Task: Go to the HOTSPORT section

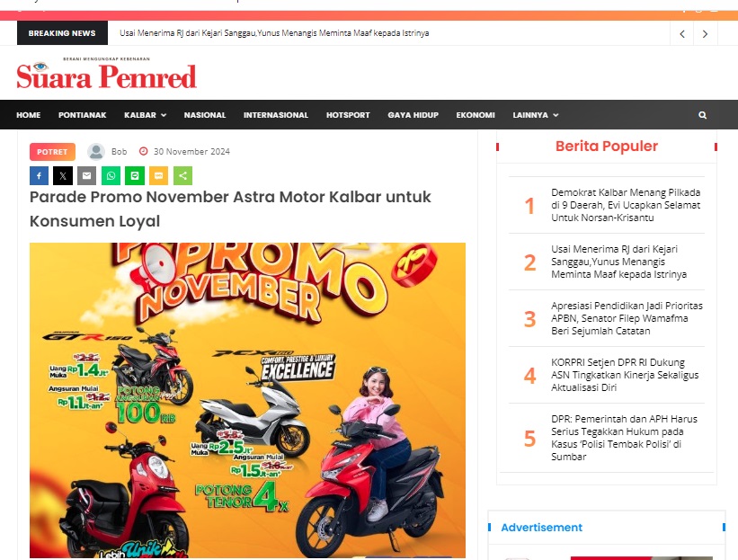Action: click(348, 115)
